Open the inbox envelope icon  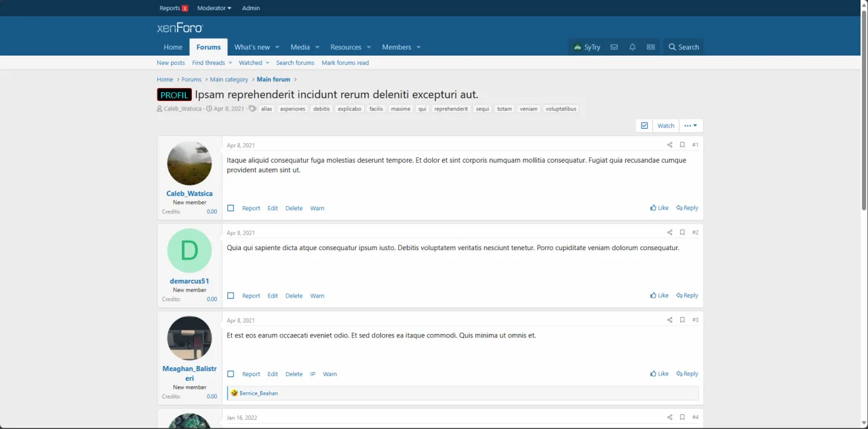[614, 47]
